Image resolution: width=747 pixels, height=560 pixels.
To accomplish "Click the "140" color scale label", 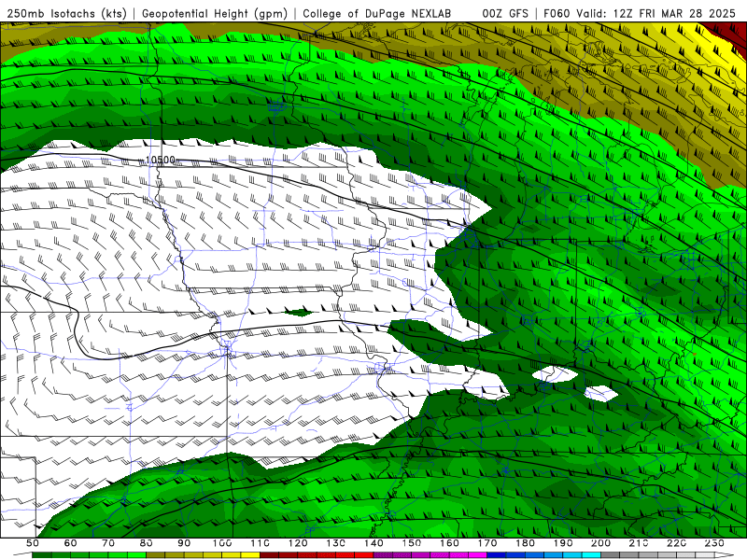I will coord(373,543).
